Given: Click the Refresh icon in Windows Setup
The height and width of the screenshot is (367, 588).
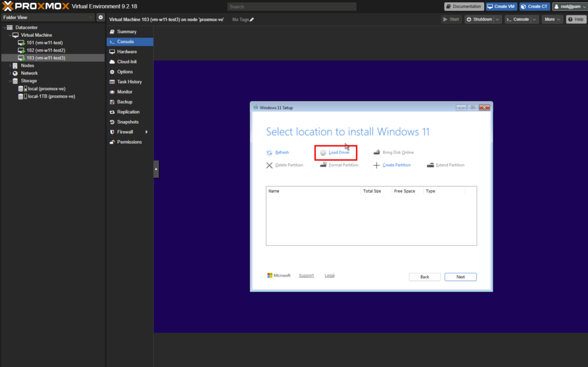Looking at the screenshot, I should click(x=269, y=153).
